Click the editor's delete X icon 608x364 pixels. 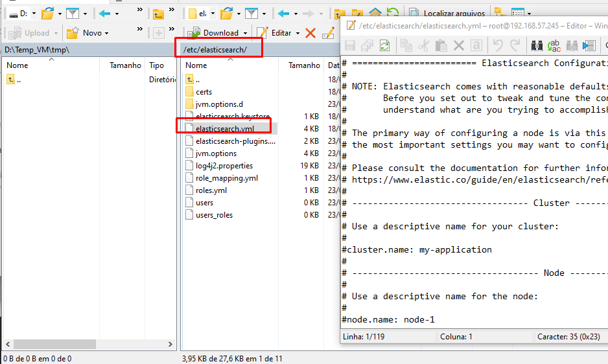(x=459, y=46)
